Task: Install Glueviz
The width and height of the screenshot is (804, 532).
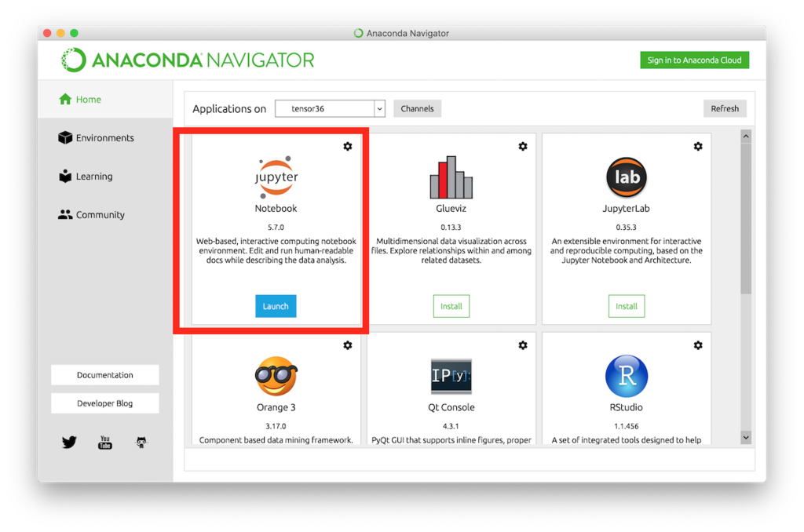Action: pos(451,306)
